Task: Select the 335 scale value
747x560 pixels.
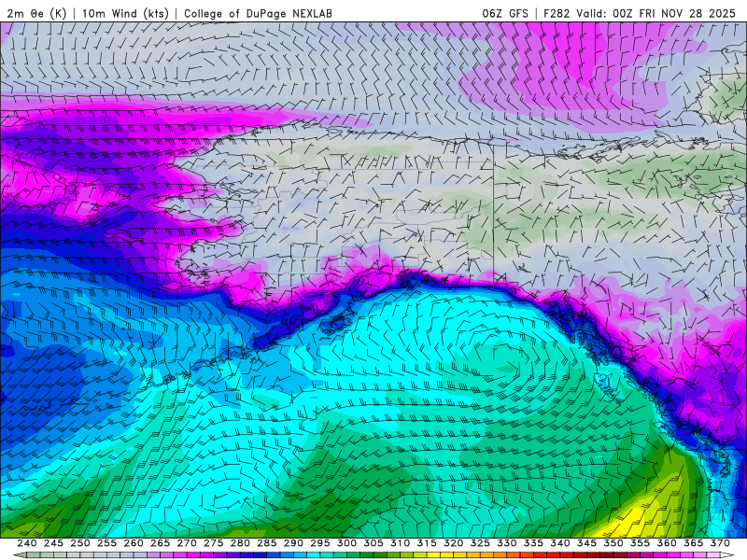Action: [533, 543]
